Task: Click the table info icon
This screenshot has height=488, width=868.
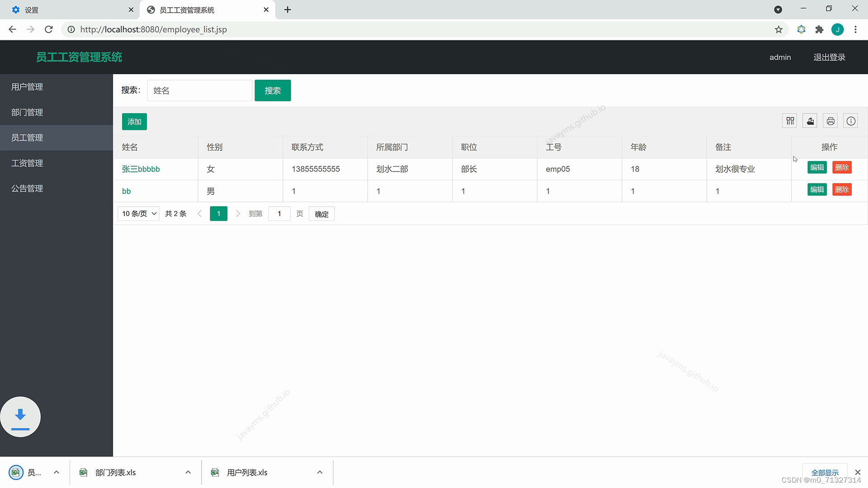Action: pos(851,121)
